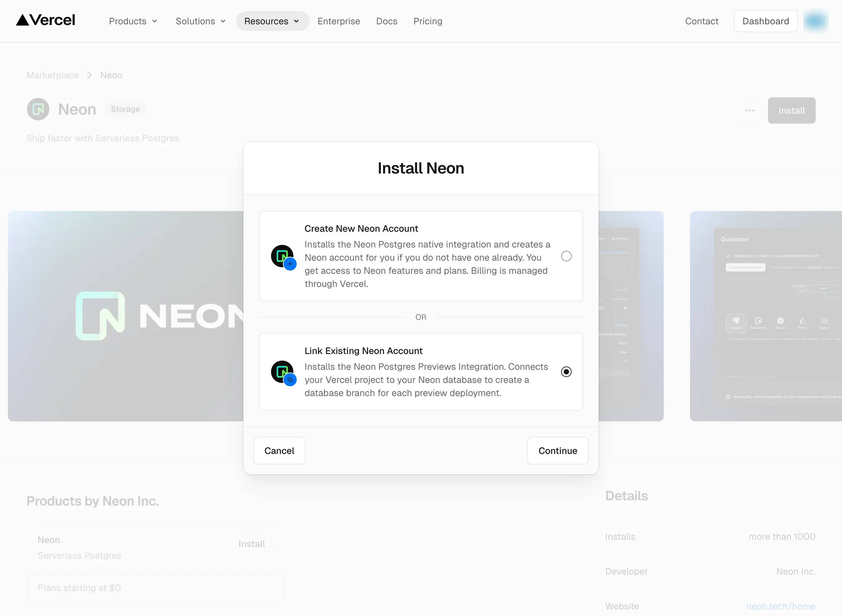Click the Link Existing Neon Account heading

(363, 351)
